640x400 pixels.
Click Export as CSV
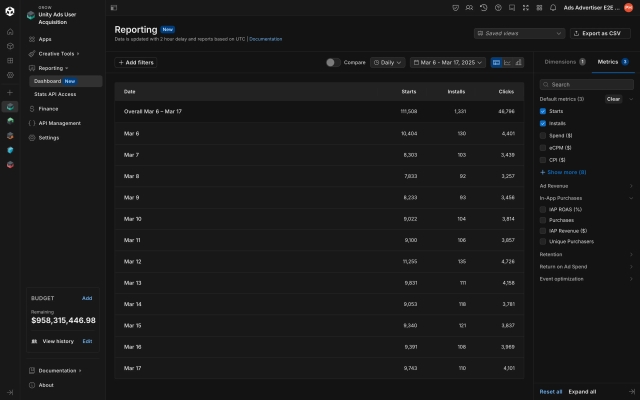[600, 33]
